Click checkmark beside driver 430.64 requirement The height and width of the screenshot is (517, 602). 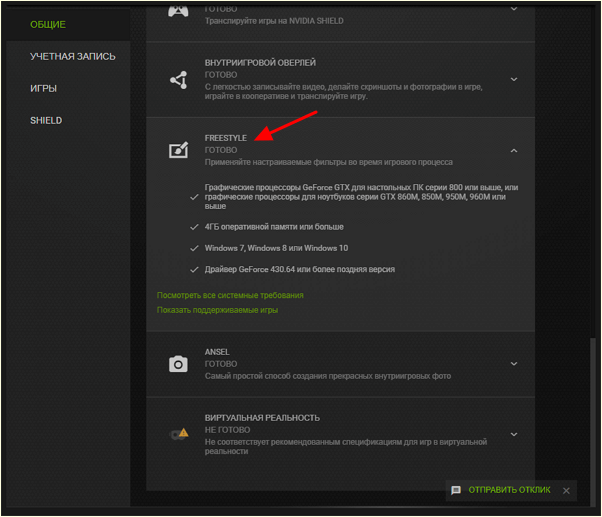tap(194, 269)
